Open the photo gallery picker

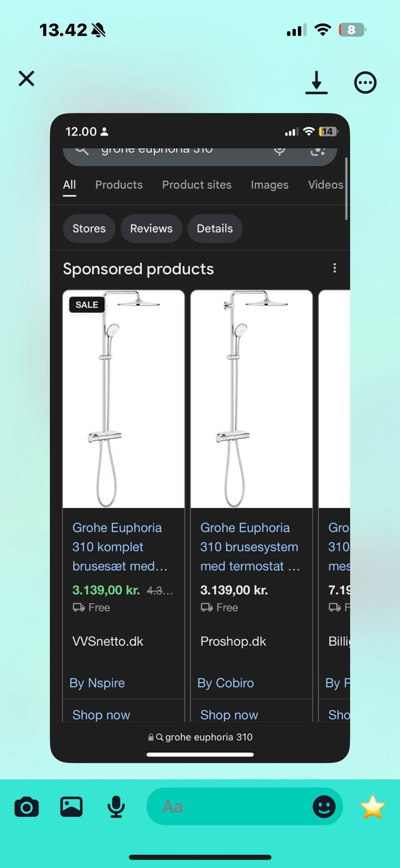(x=71, y=806)
